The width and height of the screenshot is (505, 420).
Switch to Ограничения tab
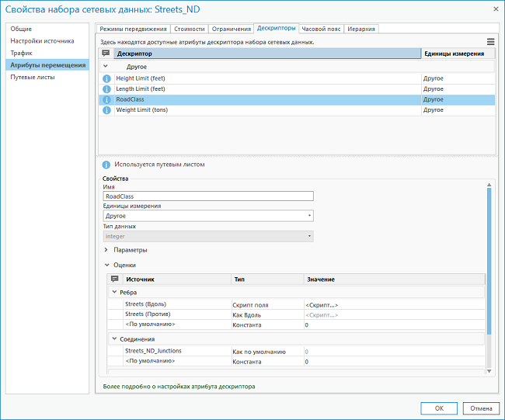point(232,29)
